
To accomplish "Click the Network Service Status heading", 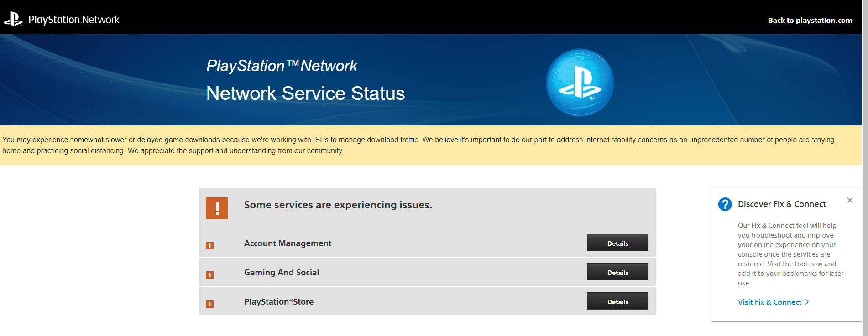I will (305, 93).
